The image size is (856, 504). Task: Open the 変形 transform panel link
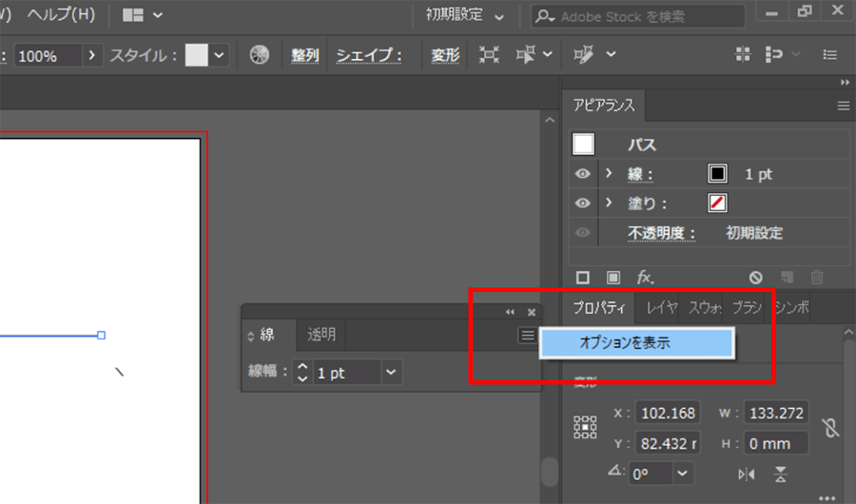click(x=445, y=55)
